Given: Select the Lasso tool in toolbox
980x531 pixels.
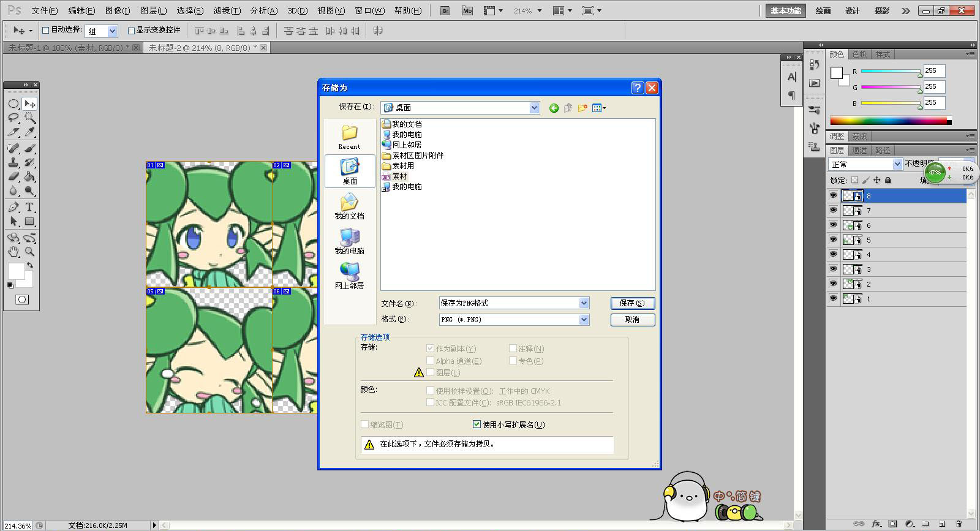Looking at the screenshot, I should [x=13, y=118].
